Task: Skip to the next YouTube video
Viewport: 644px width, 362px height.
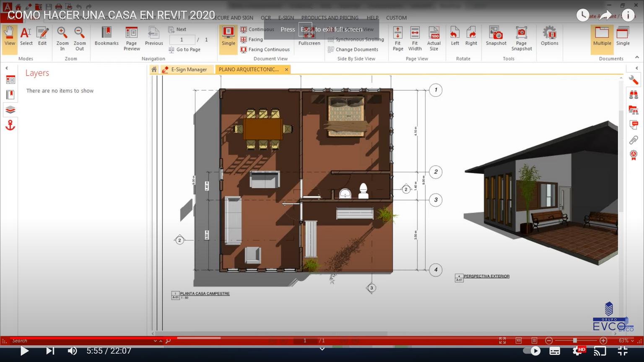Action: (x=50, y=351)
